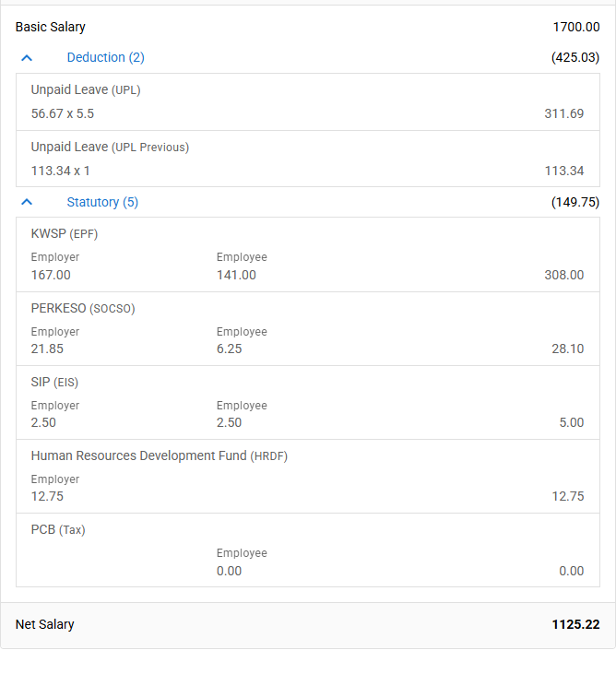The image size is (616, 674).
Task: Click the Deduction (2) heading link
Action: (x=105, y=57)
